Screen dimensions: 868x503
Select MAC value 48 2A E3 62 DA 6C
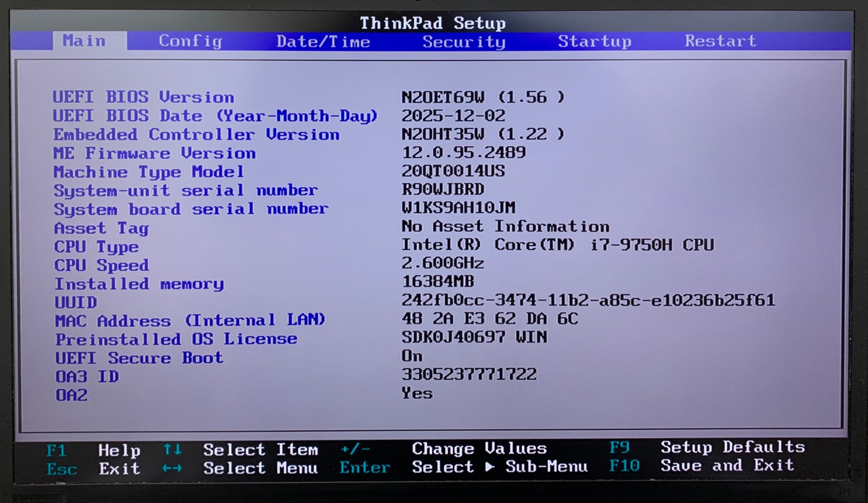point(490,319)
